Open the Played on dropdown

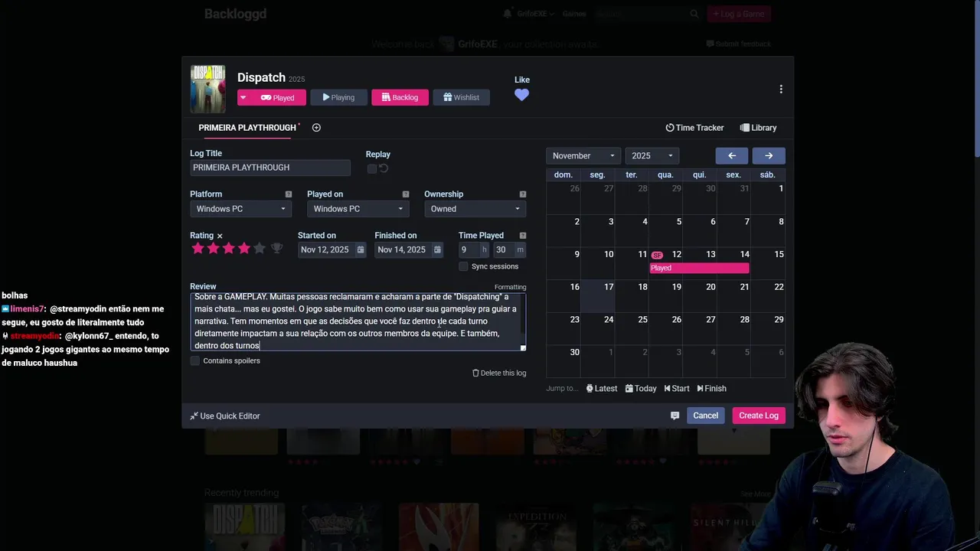click(x=358, y=209)
